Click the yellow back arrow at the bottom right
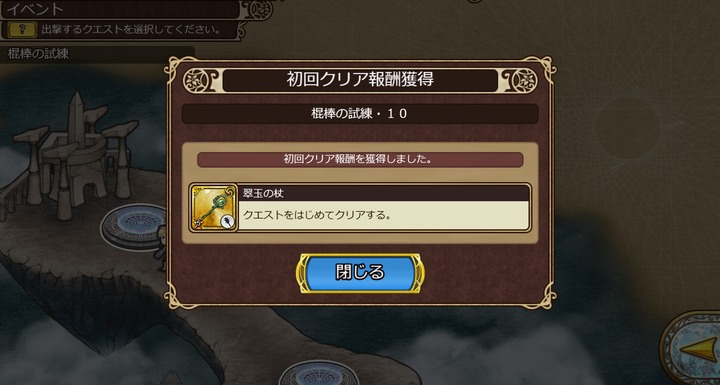Screen dimensions: 720x385 [699, 350]
